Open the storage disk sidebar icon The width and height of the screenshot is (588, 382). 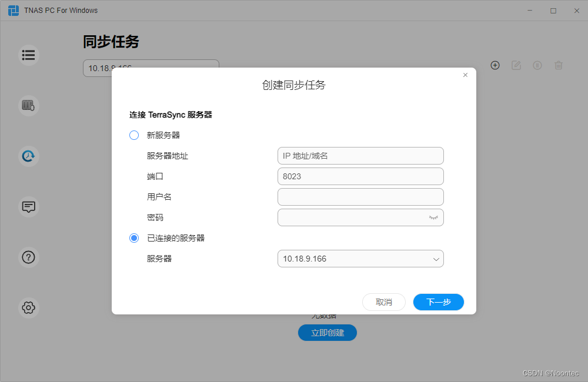point(28,105)
